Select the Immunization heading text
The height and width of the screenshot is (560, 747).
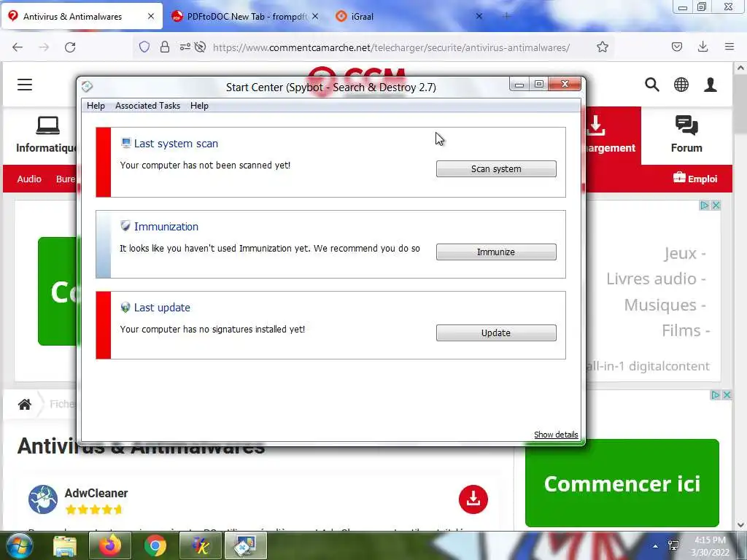166,227
